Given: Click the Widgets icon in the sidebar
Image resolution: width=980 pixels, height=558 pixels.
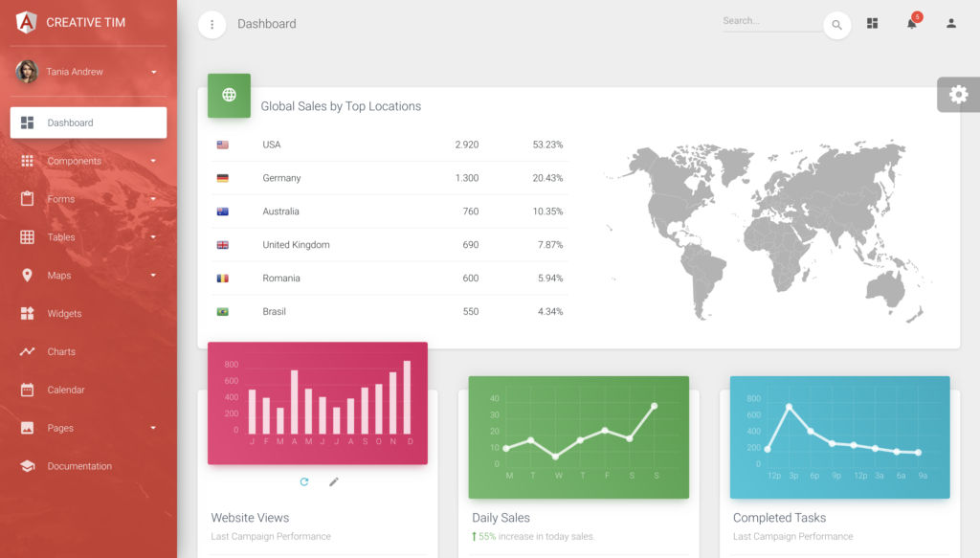Looking at the screenshot, I should 29,313.
